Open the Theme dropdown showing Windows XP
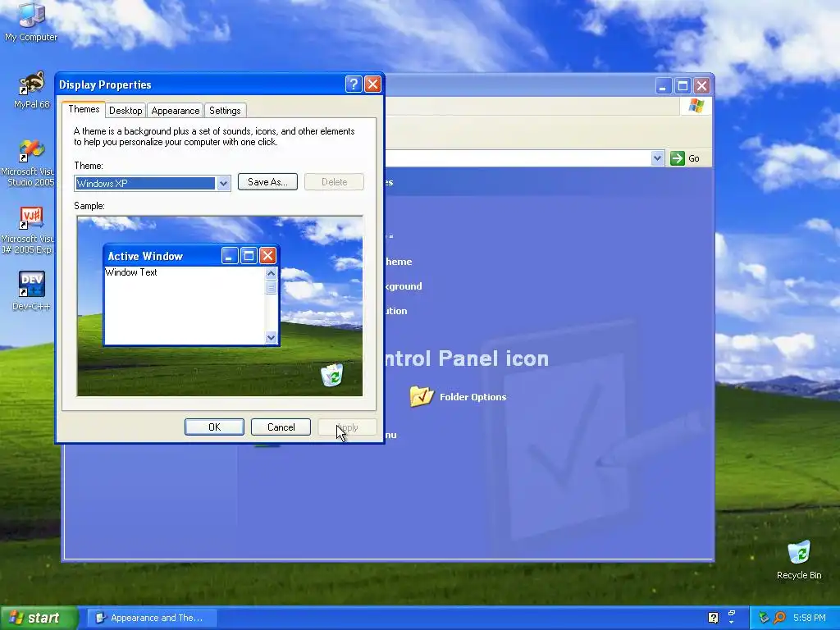Screen dimensions: 840x630 [223, 183]
